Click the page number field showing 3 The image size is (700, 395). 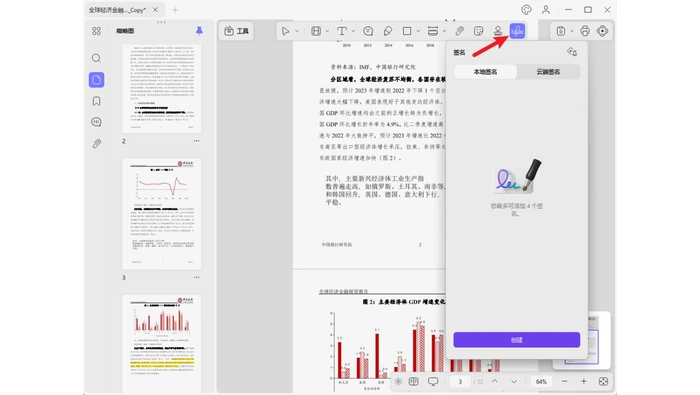click(x=460, y=382)
